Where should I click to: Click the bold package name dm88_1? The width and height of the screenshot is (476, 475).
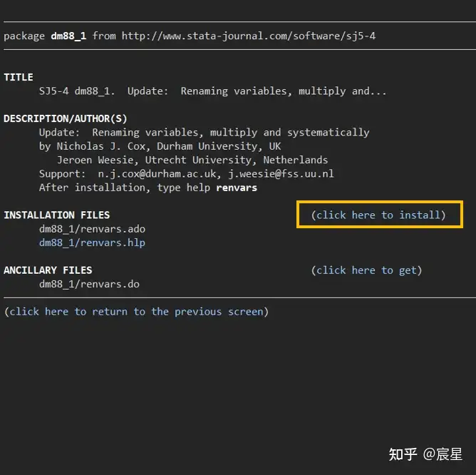68,36
